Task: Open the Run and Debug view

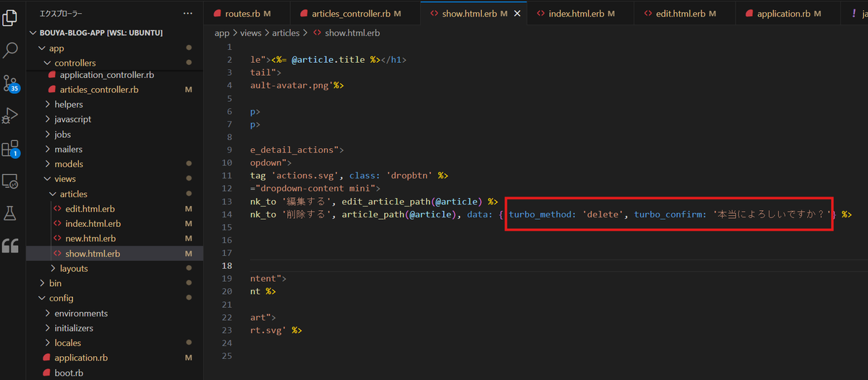Action: click(10, 116)
